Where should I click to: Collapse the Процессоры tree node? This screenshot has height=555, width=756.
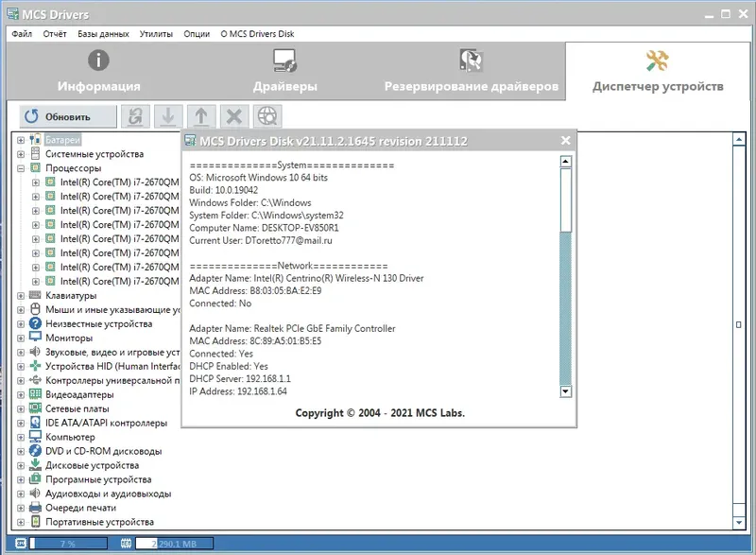click(x=21, y=168)
